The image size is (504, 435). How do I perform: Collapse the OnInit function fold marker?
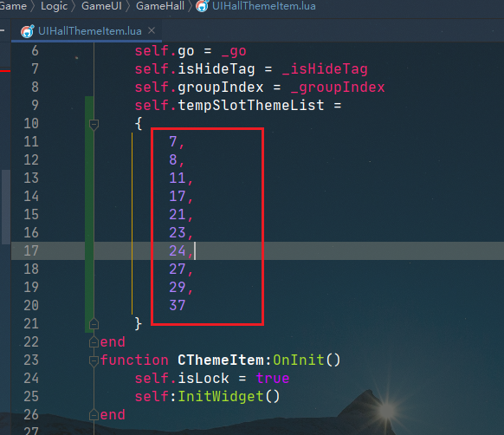94,360
